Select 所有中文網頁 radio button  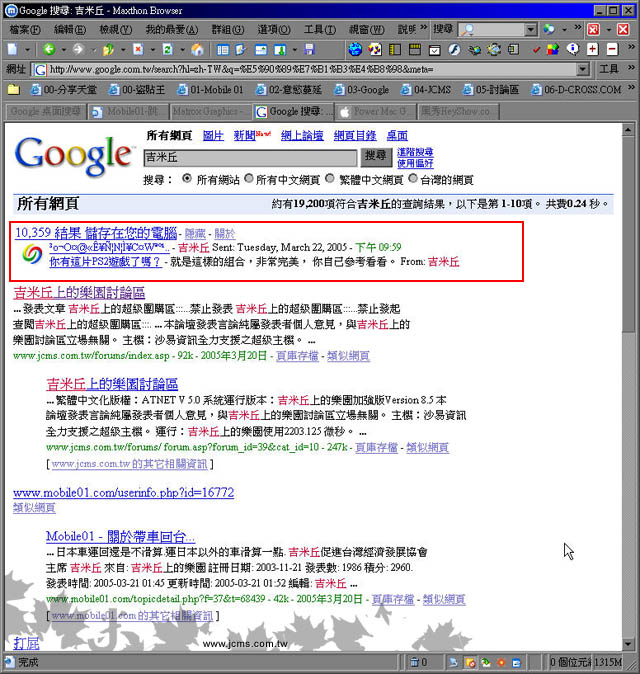(248, 178)
